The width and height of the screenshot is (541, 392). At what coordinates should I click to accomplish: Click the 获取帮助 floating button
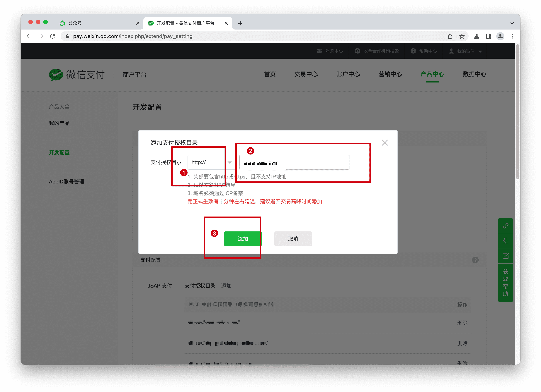(506, 283)
